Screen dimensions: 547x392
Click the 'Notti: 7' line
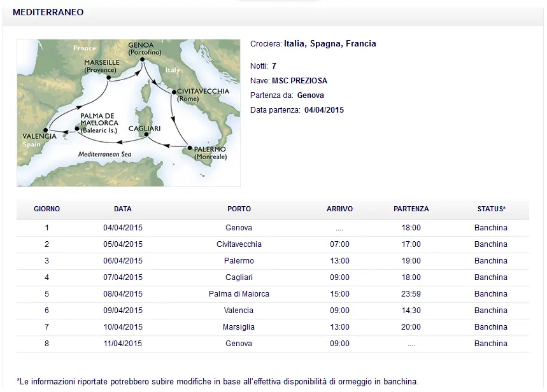(264, 66)
